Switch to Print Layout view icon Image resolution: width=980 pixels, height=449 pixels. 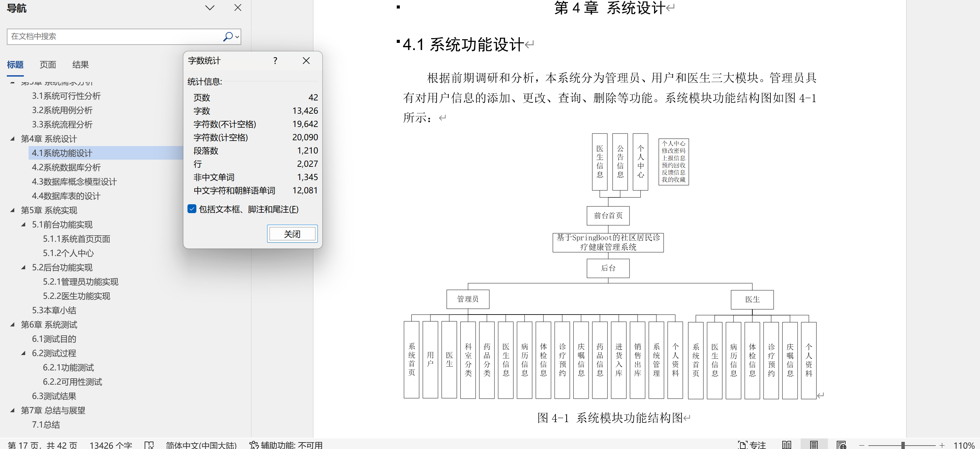coord(814,445)
